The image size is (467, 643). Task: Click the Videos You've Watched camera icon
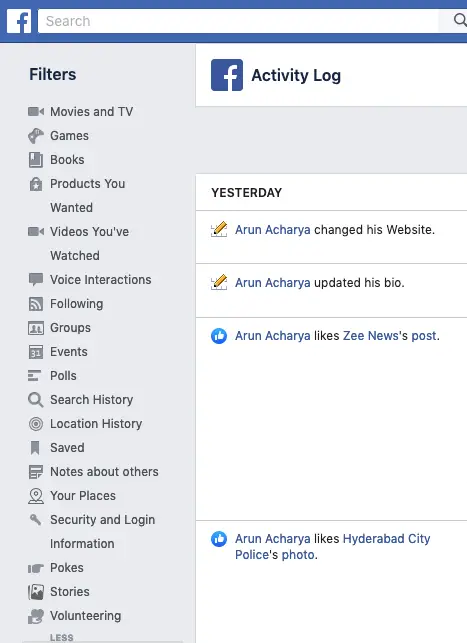[x=36, y=232]
